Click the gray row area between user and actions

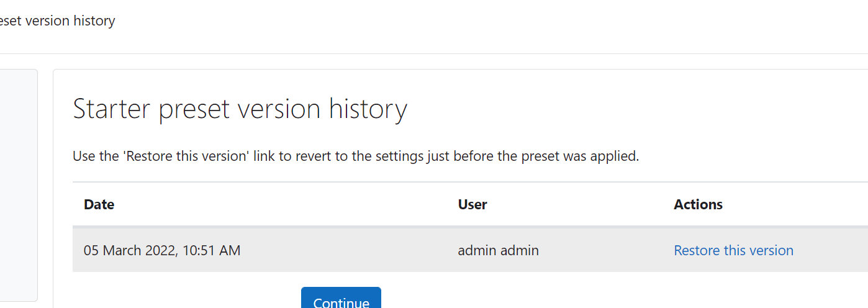click(606, 250)
